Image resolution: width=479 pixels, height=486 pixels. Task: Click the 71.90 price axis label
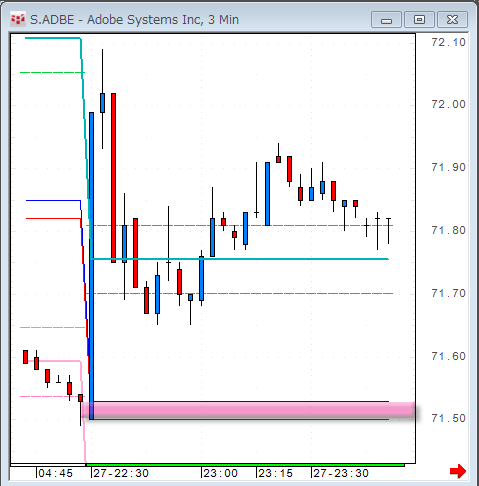(448, 167)
